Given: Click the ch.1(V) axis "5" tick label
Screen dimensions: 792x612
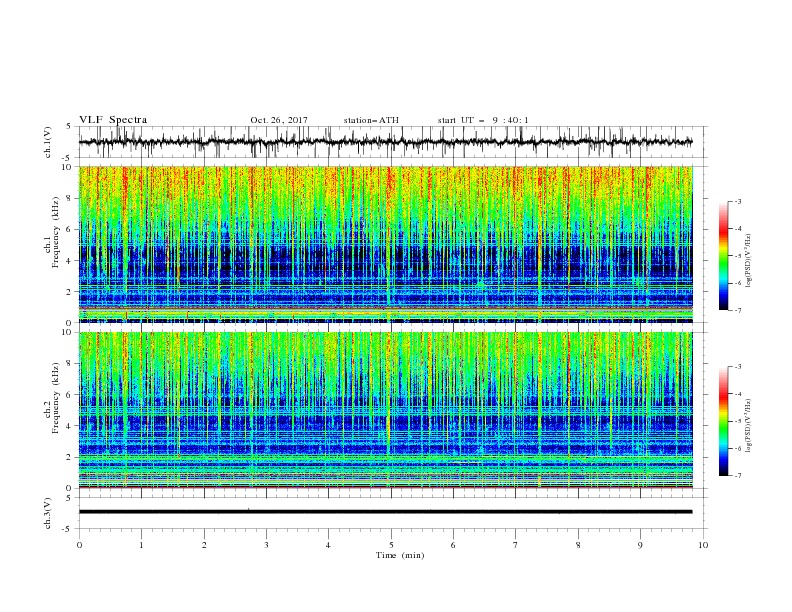Looking at the screenshot, I should (69, 127).
